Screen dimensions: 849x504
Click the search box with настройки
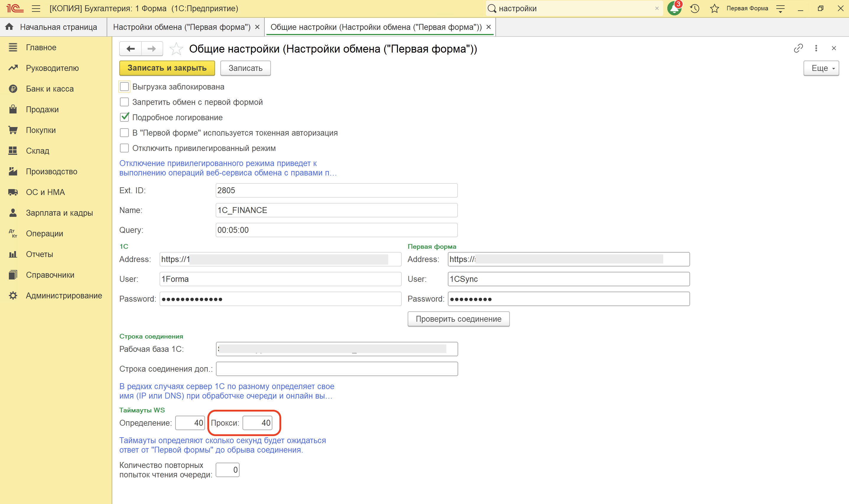tap(574, 9)
